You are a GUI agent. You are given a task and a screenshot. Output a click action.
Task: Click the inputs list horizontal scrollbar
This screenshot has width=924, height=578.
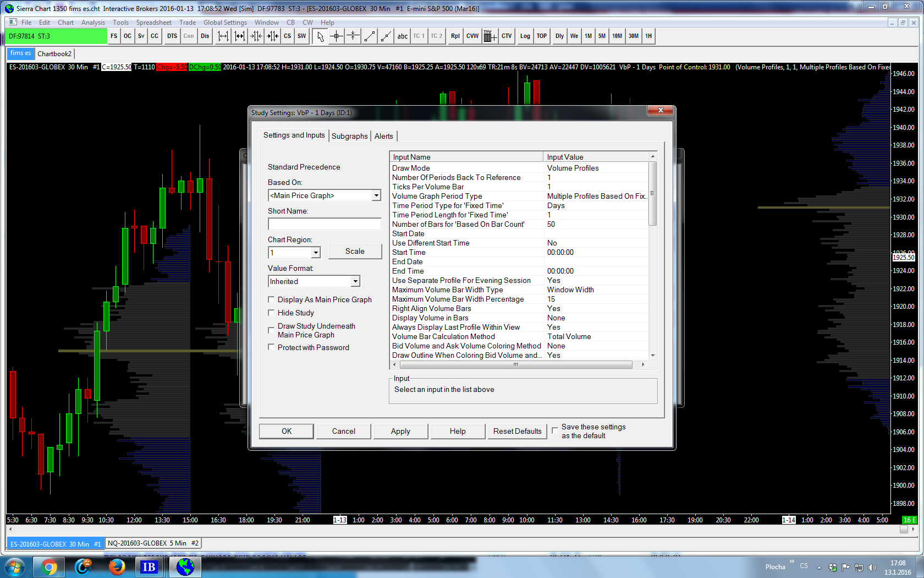pyautogui.click(x=516, y=364)
